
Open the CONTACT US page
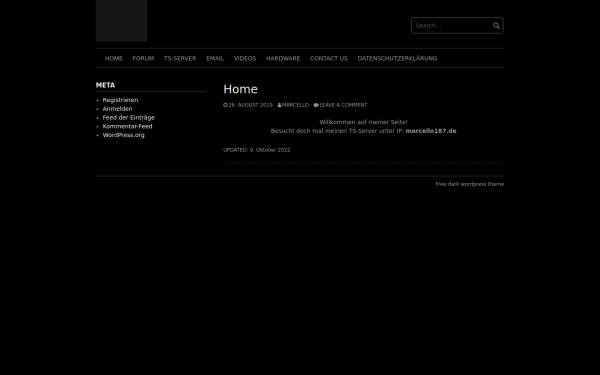329,59
